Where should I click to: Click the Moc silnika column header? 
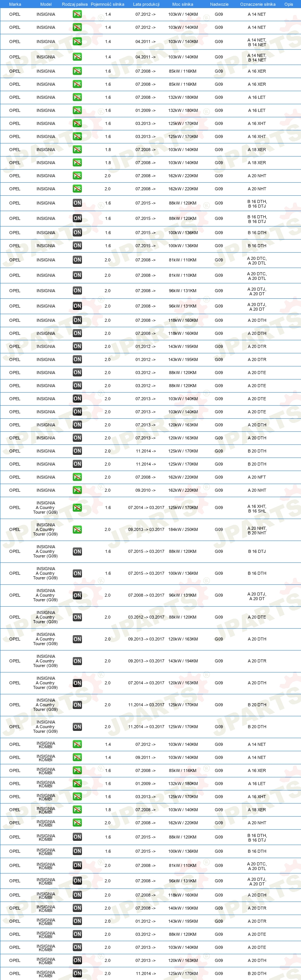[183, 4]
